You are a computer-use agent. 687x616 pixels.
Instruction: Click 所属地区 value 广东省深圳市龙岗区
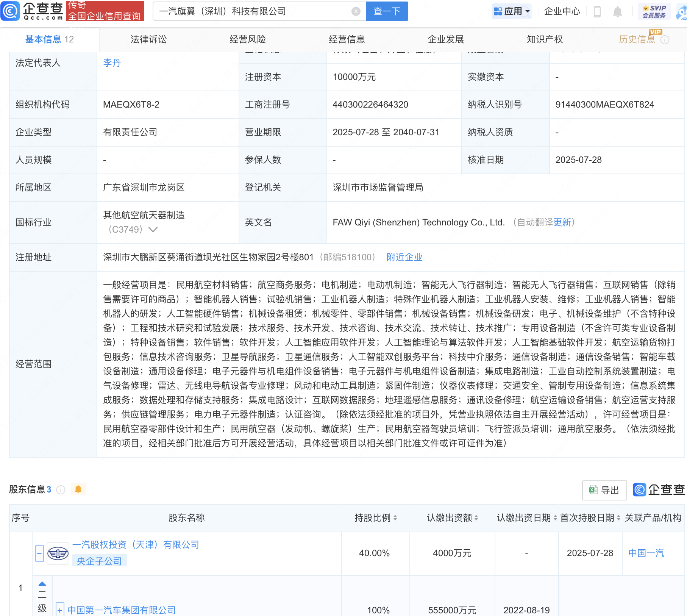(144, 188)
